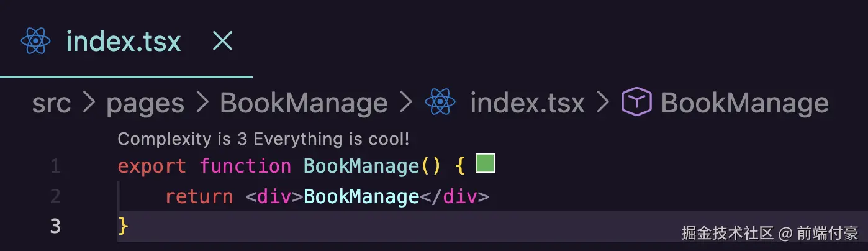Screen dimensions: 868x251
Task: Click the React file icon in the breadcrumb
Action: [x=440, y=103]
